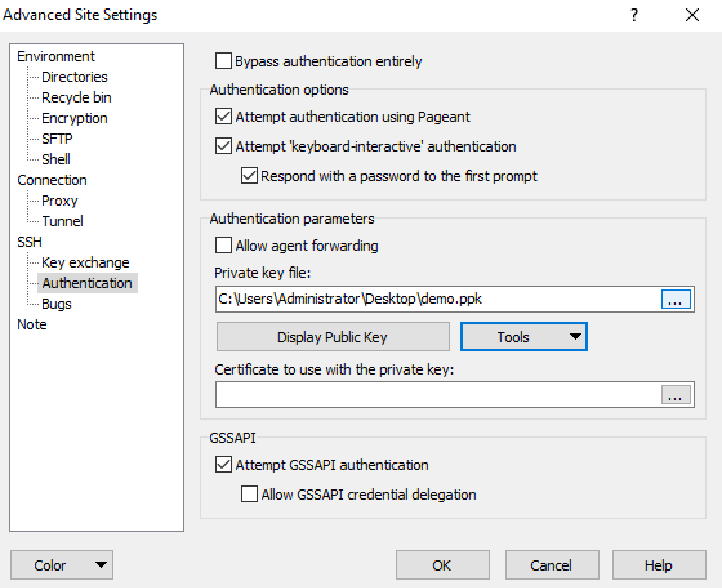Toggle Allow agent forwarding checkbox

pos(224,246)
